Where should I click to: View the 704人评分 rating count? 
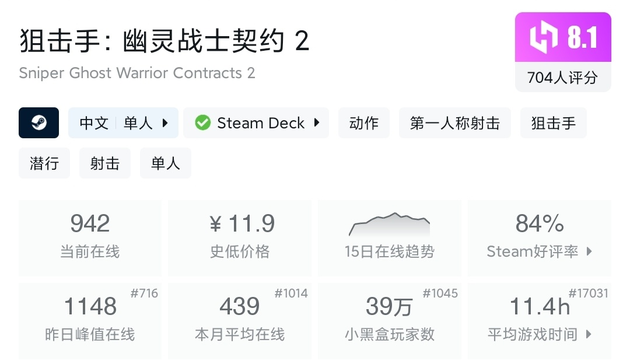point(563,78)
